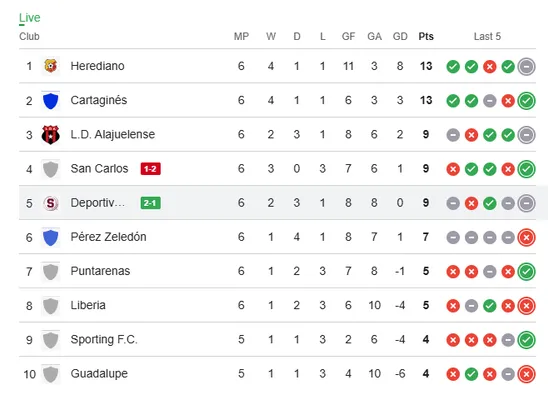Click the Cartaginés blue shield crest
Image resolution: width=548 pixels, height=400 pixels.
51,100
